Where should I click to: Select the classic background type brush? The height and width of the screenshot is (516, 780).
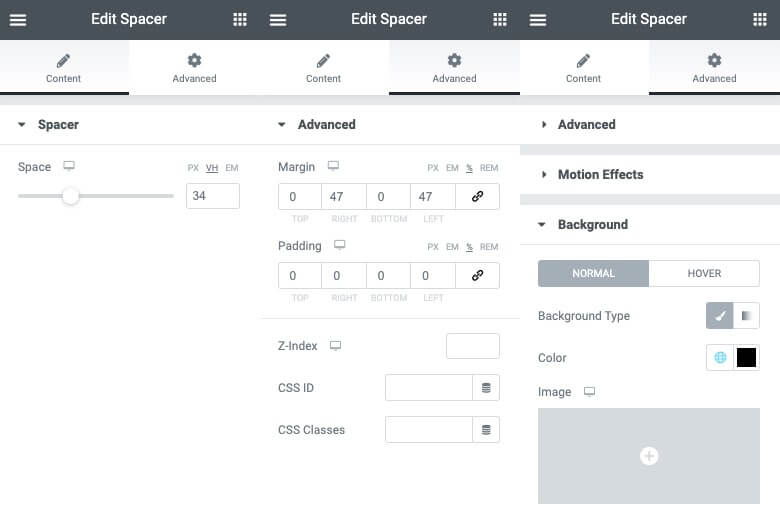[719, 315]
